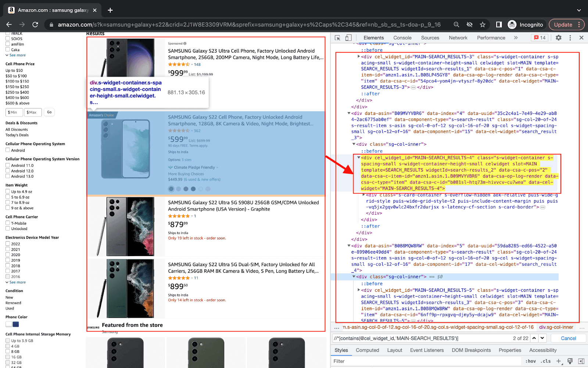Go to next search match with down arrow
Viewport: 588px width, 368px height.
click(542, 338)
